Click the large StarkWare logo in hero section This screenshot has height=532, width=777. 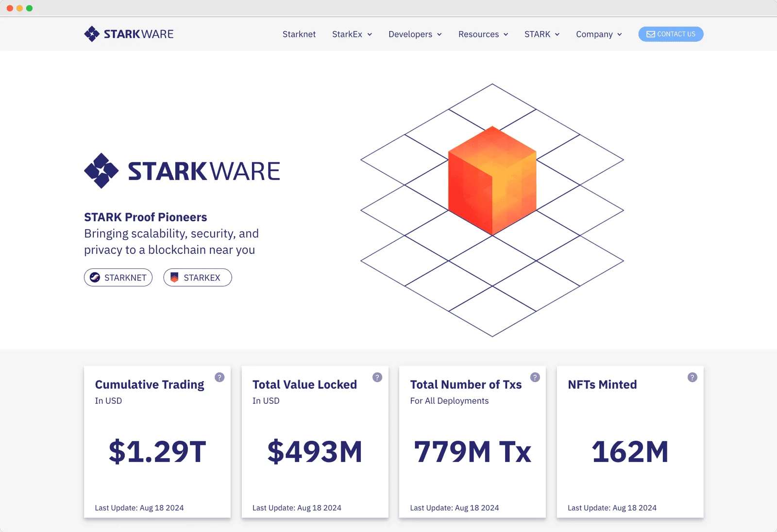pos(182,171)
